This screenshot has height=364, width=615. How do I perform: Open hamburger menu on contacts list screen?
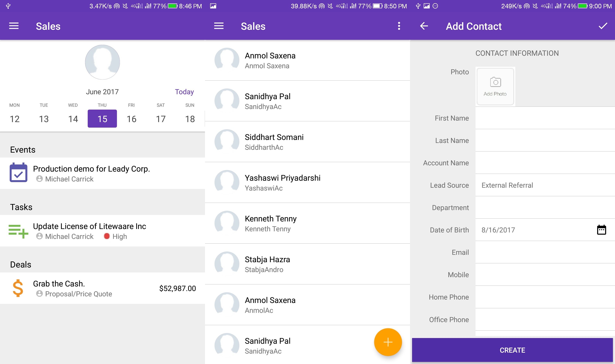(x=218, y=26)
